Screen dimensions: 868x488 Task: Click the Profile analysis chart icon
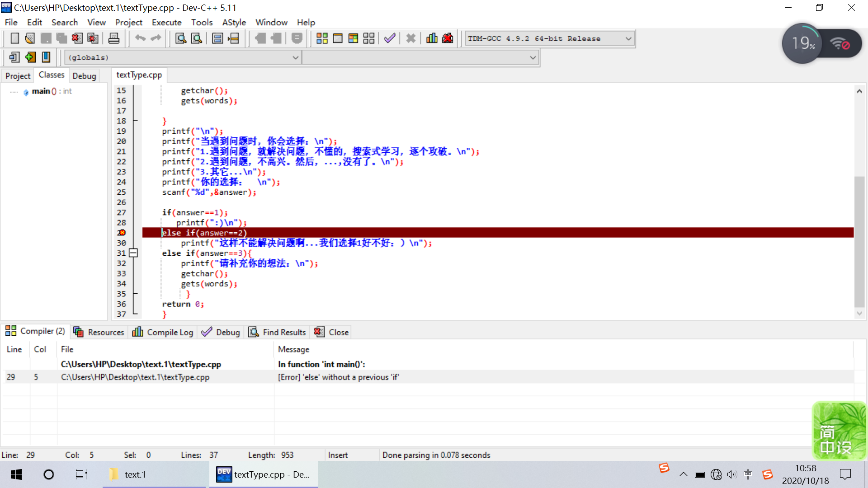(x=432, y=38)
